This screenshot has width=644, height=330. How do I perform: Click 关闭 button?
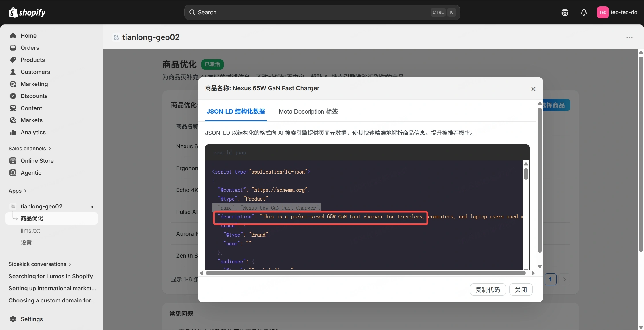[521, 290]
